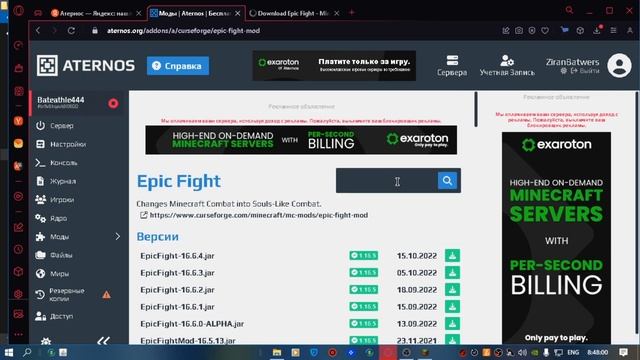Screen dimensions: 640x360
Task: Switch to Download Epic Fight browser tab
Action: (294, 13)
